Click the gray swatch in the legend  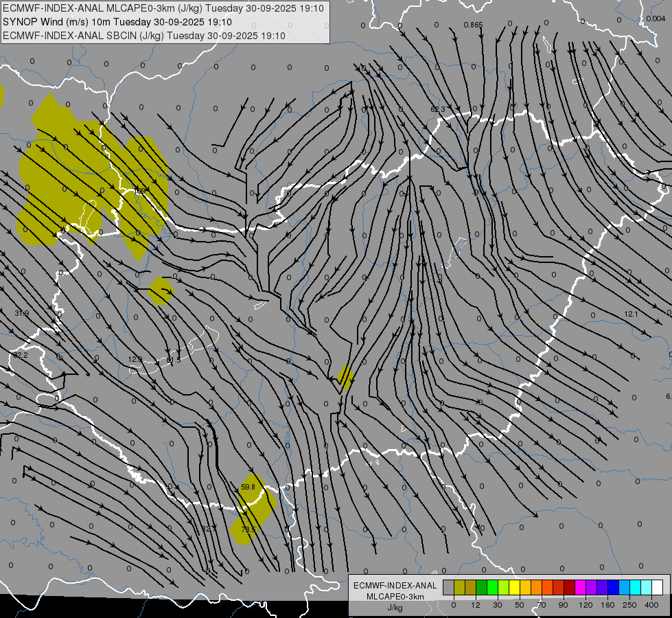(449, 588)
